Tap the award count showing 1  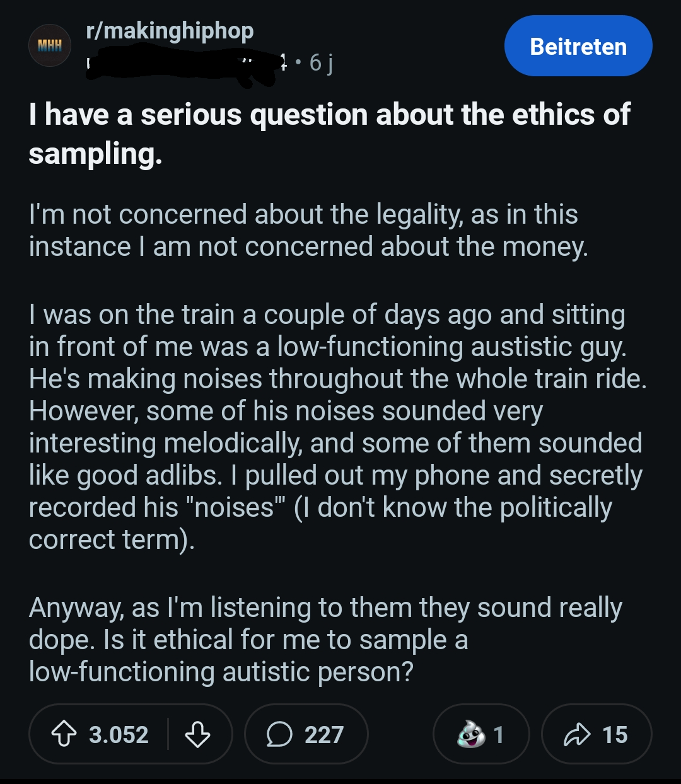coord(499,735)
